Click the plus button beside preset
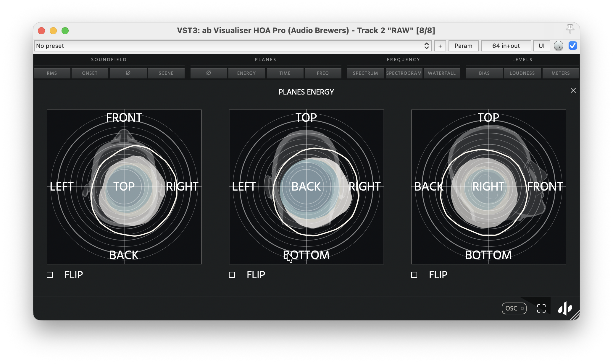613x364 pixels. pyautogui.click(x=440, y=46)
